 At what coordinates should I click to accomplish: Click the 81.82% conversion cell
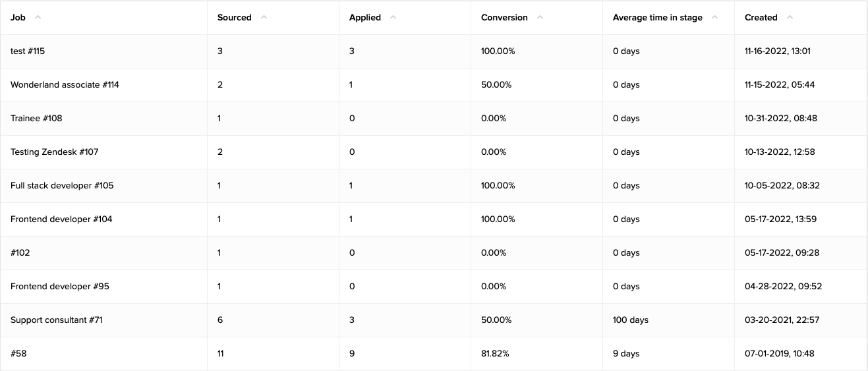click(495, 354)
